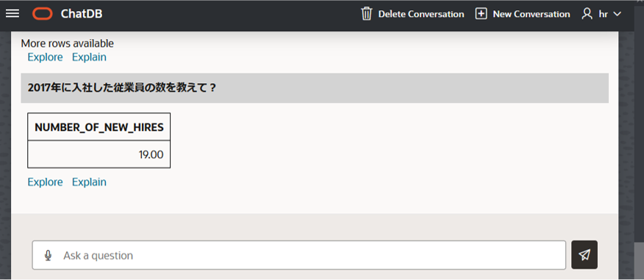The height and width of the screenshot is (280, 644).
Task: Start a New Conversation via its label
Action: (532, 14)
